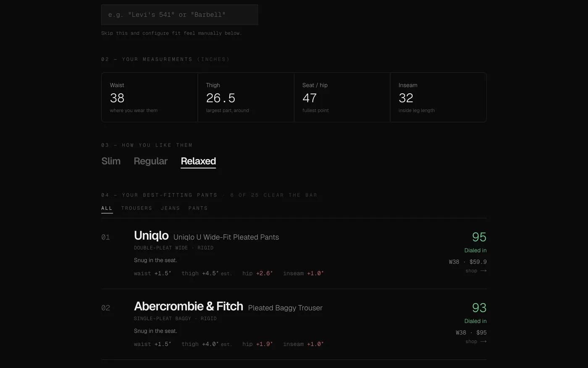This screenshot has height=368, width=588.
Task: Switch to the ALL results tab
Action: coord(107,208)
